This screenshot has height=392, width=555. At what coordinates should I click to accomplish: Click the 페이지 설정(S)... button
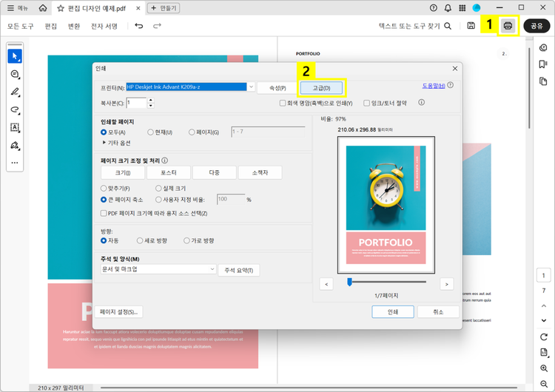[x=118, y=312]
